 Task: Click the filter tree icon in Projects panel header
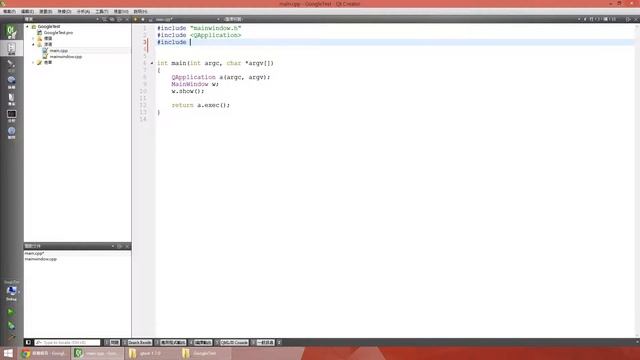pos(104,19)
